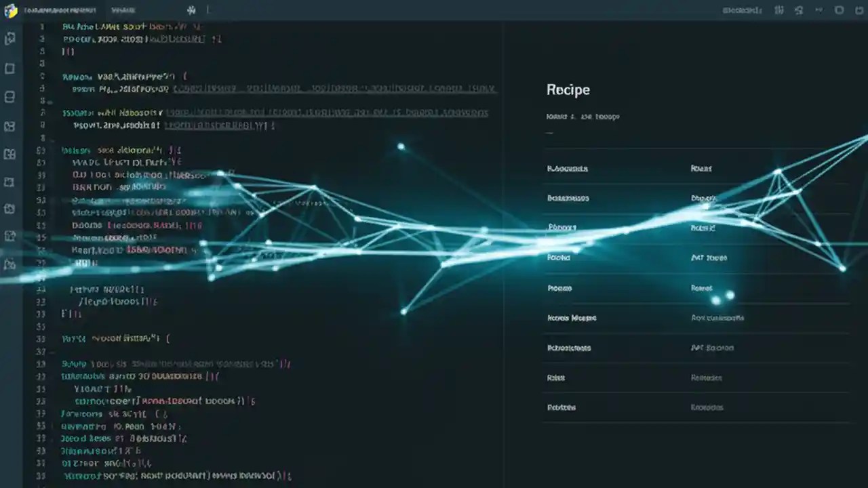Open the Explorer icon in the left sidebar

[9, 39]
